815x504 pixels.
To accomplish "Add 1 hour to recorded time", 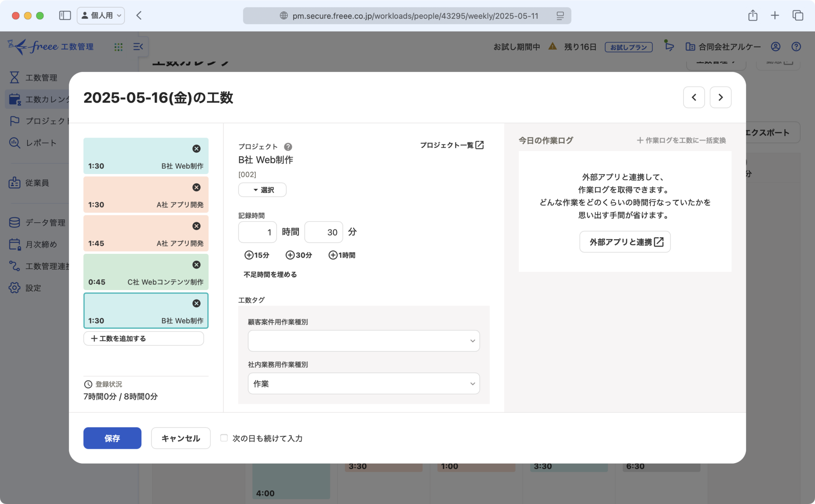I will [x=342, y=255].
